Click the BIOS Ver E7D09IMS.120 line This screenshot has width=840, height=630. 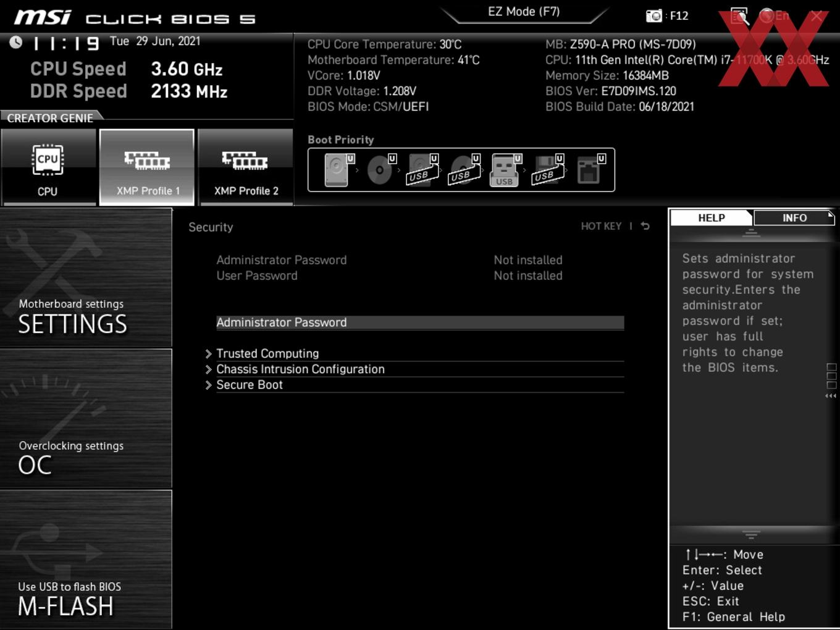(611, 91)
